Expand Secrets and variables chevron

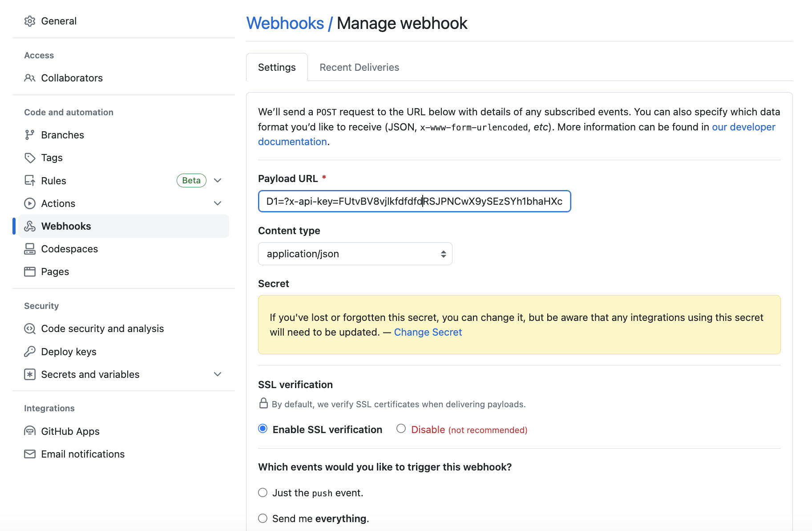tap(218, 374)
